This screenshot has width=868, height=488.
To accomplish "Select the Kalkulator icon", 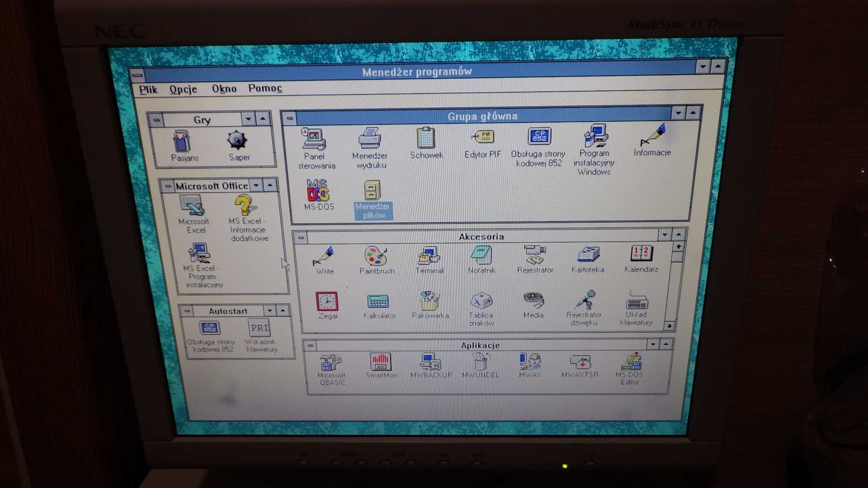I will (x=378, y=301).
